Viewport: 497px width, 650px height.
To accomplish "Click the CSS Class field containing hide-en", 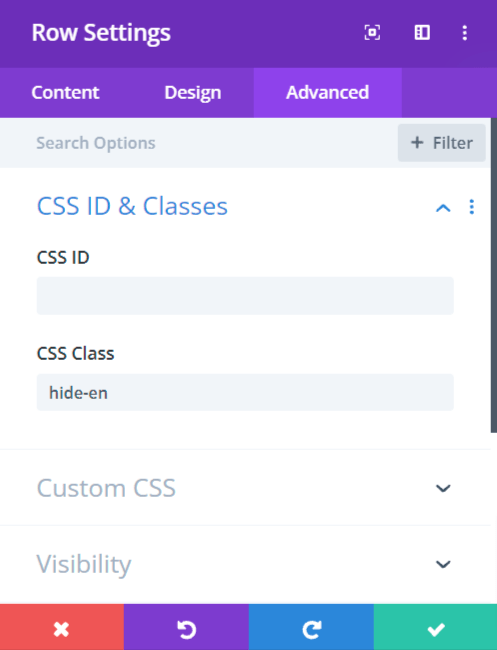I will (x=245, y=393).
